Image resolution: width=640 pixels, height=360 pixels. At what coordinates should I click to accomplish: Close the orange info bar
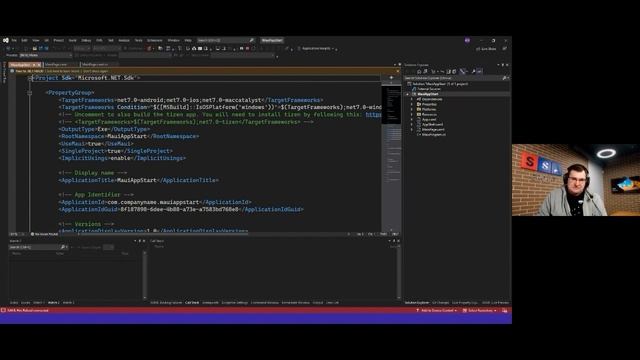pyautogui.click(x=398, y=71)
